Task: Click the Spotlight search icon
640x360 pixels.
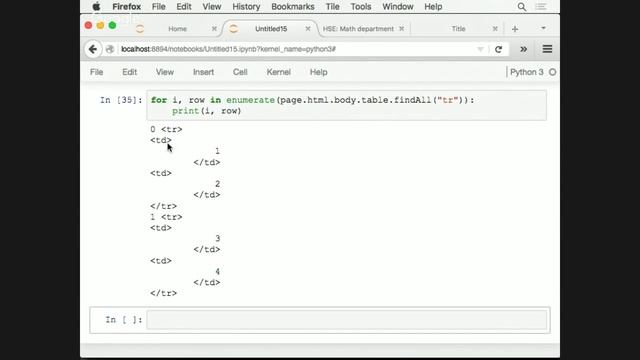Action: tap(522, 7)
